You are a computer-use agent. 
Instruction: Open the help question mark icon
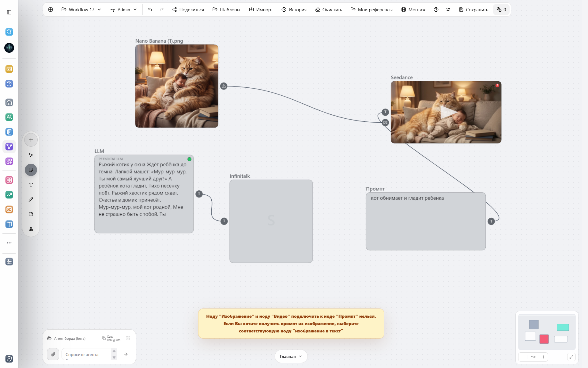point(436,10)
